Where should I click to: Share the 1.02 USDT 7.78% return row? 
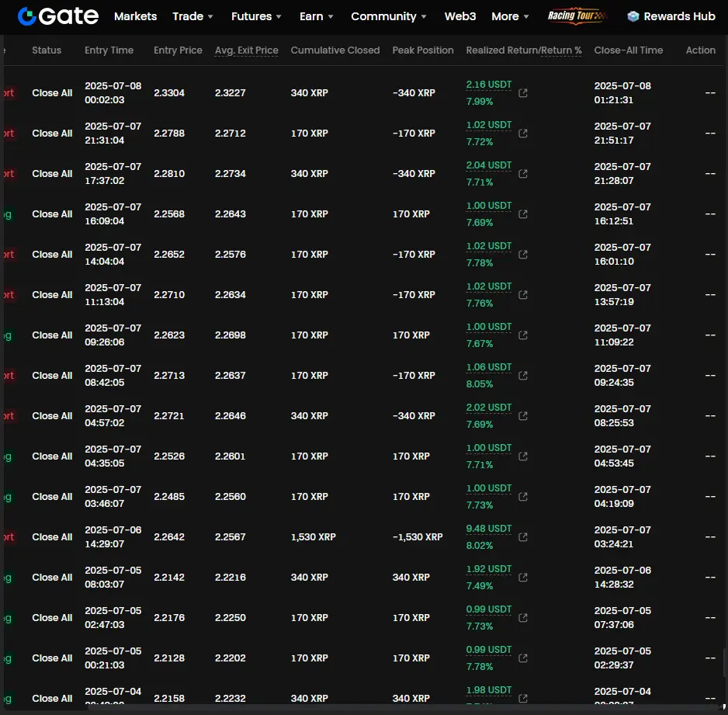(523, 255)
